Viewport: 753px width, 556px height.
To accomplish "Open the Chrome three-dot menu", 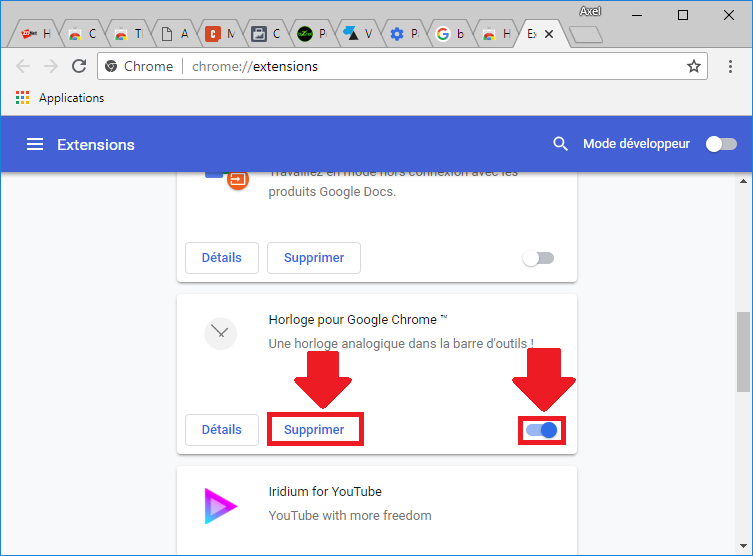I will pyautogui.click(x=730, y=66).
